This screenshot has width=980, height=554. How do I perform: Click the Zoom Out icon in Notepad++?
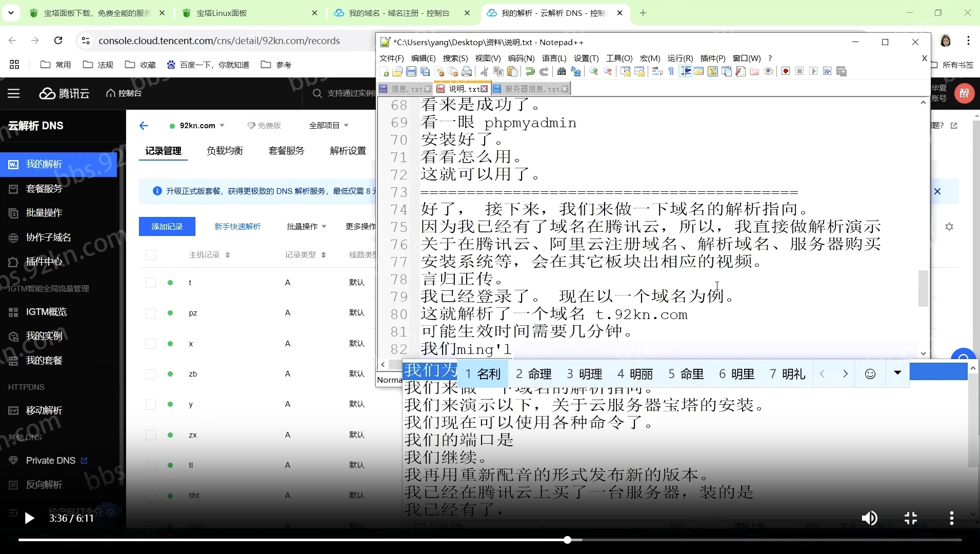(608, 72)
